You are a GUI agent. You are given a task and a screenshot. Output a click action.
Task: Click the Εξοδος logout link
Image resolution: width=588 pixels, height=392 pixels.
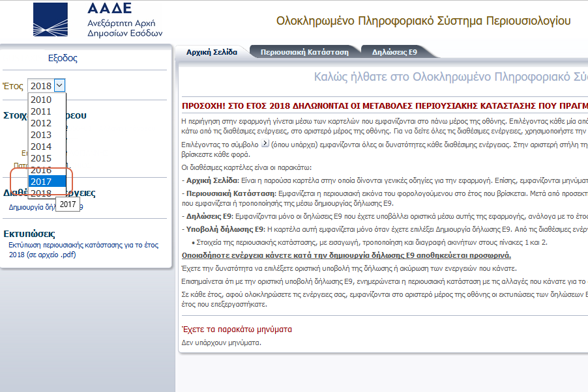pyautogui.click(x=63, y=58)
